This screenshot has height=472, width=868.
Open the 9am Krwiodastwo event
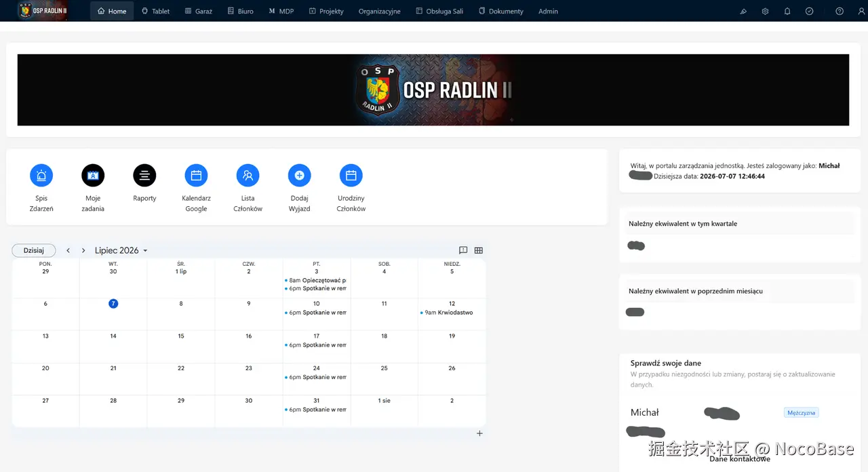pos(448,313)
